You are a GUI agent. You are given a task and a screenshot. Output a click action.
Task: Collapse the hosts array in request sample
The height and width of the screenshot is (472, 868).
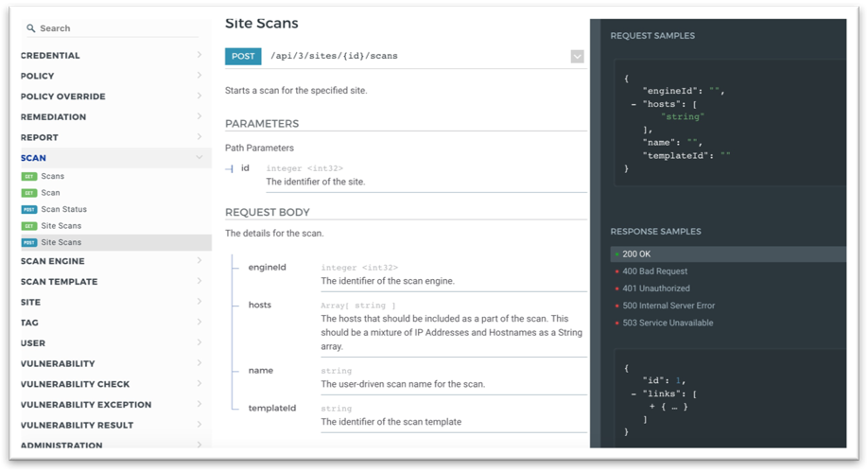pyautogui.click(x=634, y=104)
